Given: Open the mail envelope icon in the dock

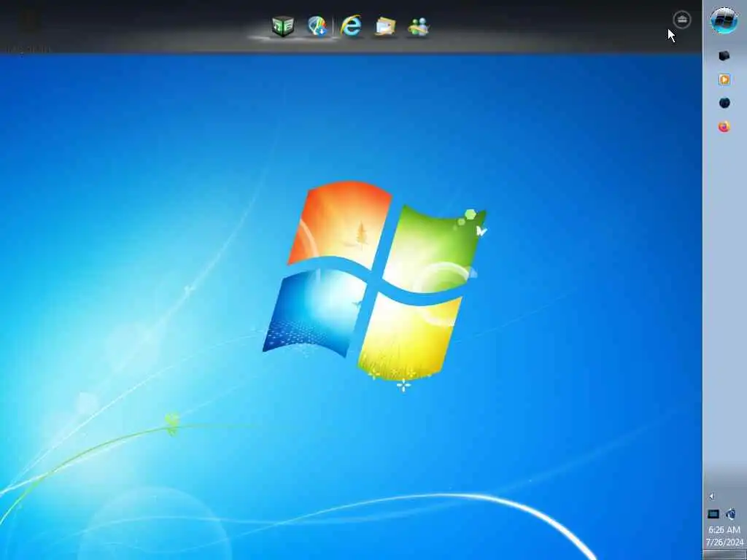Looking at the screenshot, I should (x=385, y=27).
